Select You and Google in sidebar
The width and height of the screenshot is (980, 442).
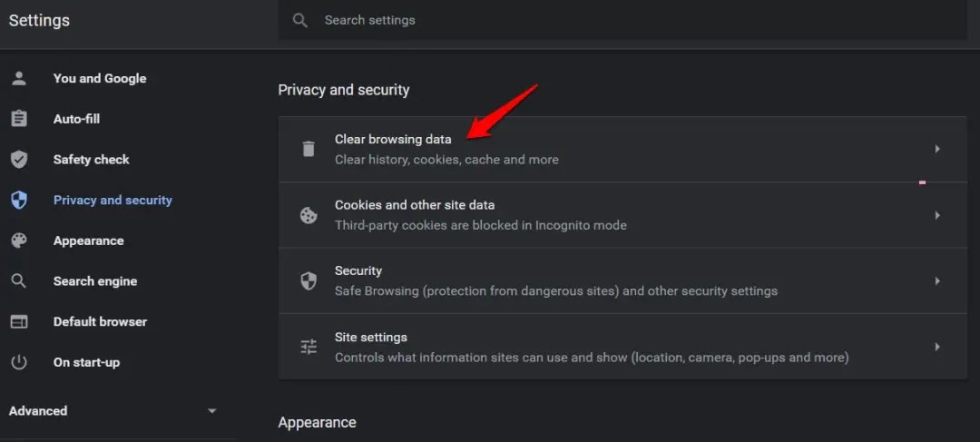point(99,79)
